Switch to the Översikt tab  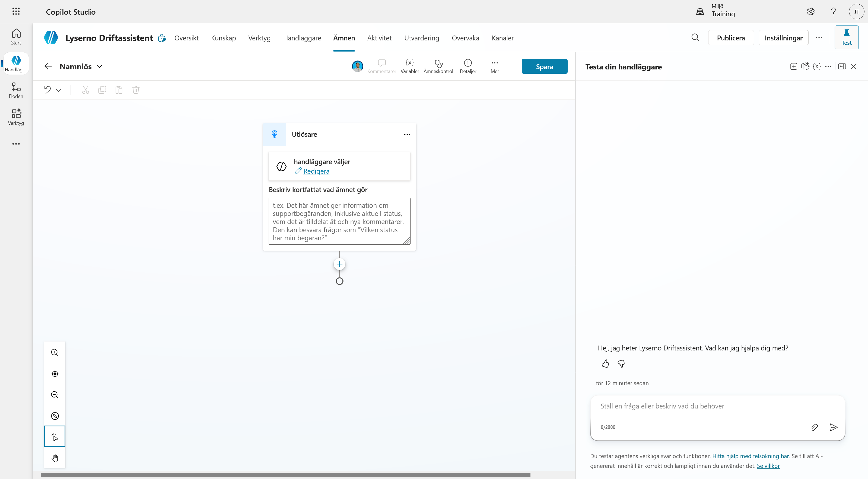186,38
